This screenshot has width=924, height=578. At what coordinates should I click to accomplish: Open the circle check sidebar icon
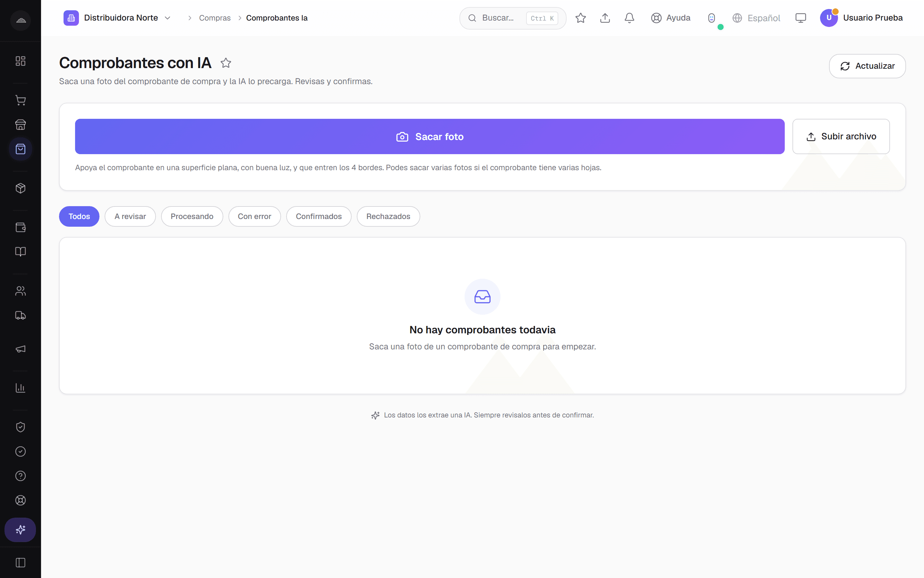(20, 451)
